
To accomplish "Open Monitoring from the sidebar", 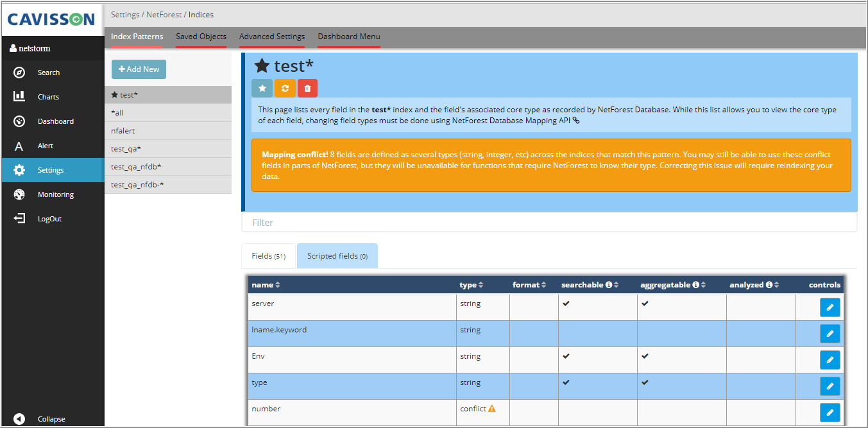I will coord(53,194).
